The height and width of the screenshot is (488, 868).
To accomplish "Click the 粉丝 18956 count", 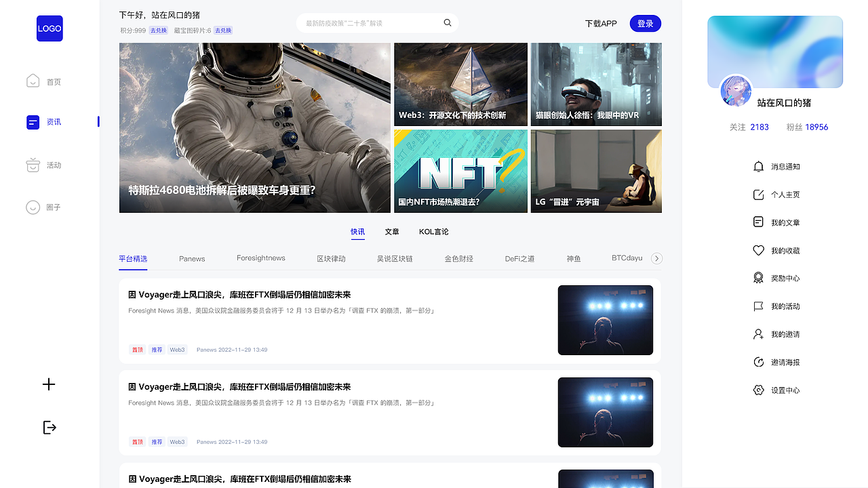I will 807,127.
